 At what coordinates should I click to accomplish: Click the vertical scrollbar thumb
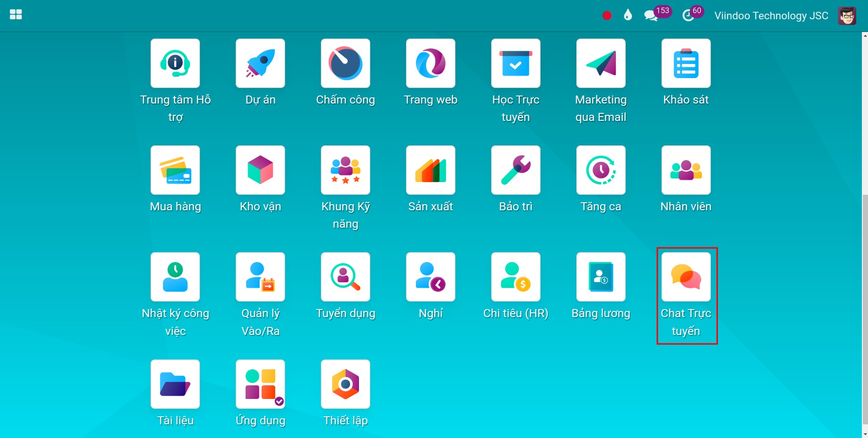tap(865, 311)
